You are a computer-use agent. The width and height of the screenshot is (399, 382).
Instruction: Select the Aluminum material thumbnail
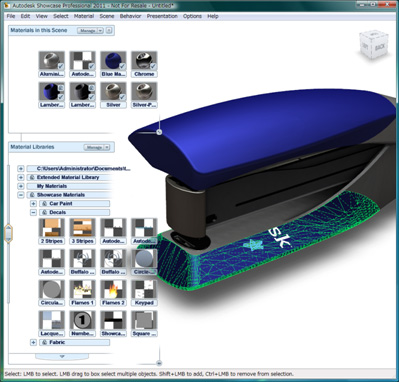52,61
